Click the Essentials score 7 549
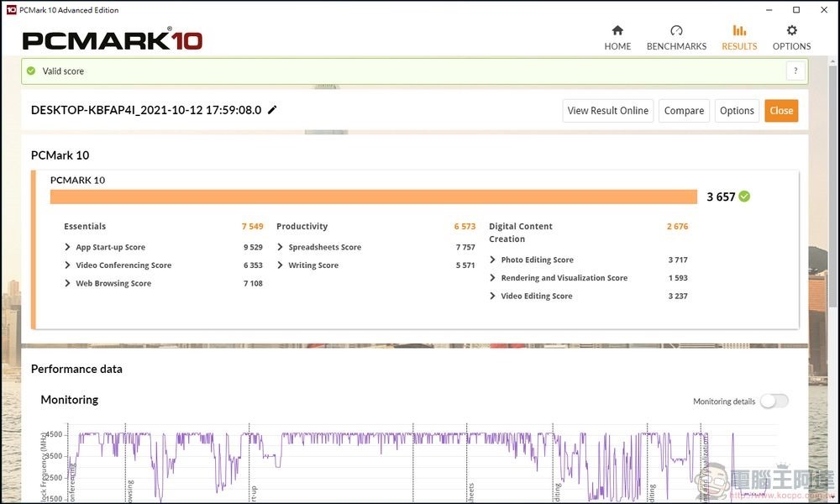The height and width of the screenshot is (504, 840). (x=252, y=227)
